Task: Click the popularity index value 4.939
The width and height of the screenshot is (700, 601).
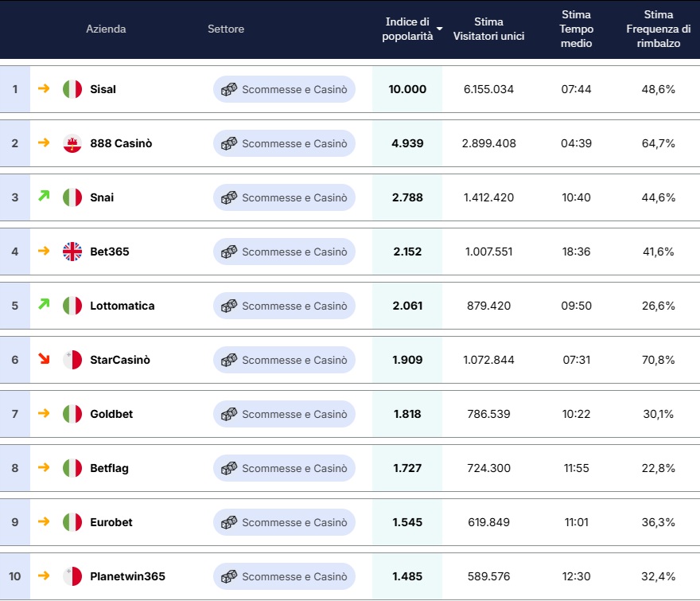Action: pyautogui.click(x=407, y=143)
